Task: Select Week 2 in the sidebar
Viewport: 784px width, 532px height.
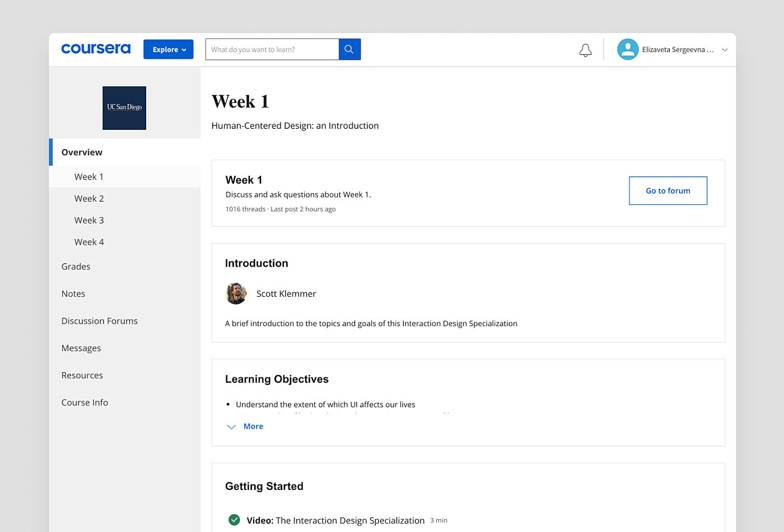Action: (x=89, y=199)
